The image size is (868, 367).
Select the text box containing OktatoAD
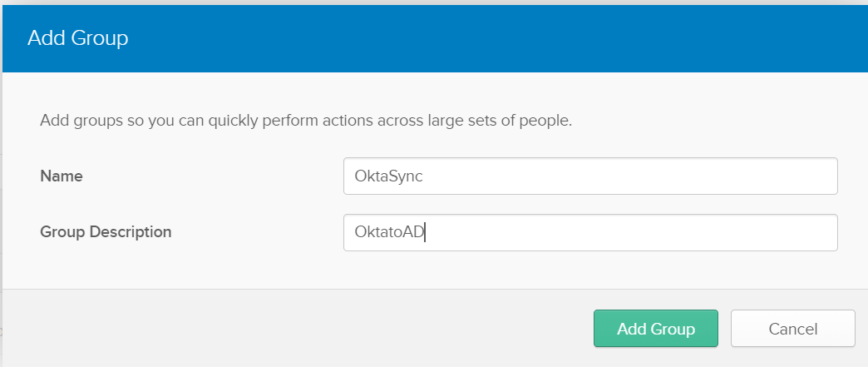[x=589, y=232]
